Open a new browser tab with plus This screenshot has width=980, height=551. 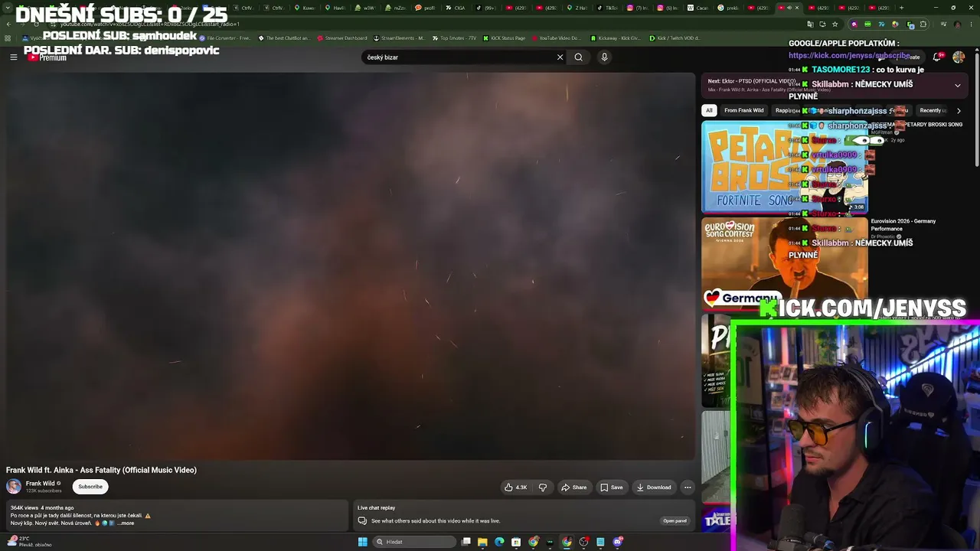pos(901,8)
